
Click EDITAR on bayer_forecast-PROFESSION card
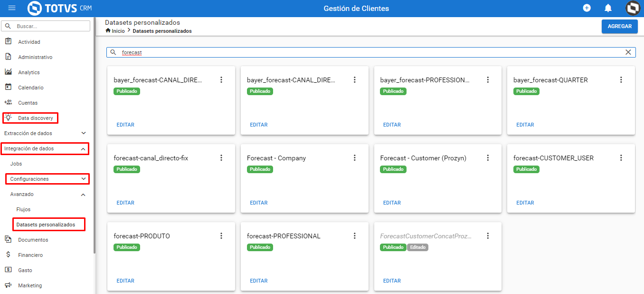[x=392, y=125]
